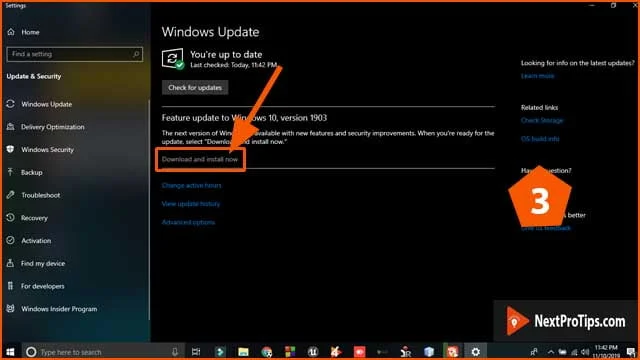Screen dimensions: 640x360
Task: Open View update history
Action: 191,204
